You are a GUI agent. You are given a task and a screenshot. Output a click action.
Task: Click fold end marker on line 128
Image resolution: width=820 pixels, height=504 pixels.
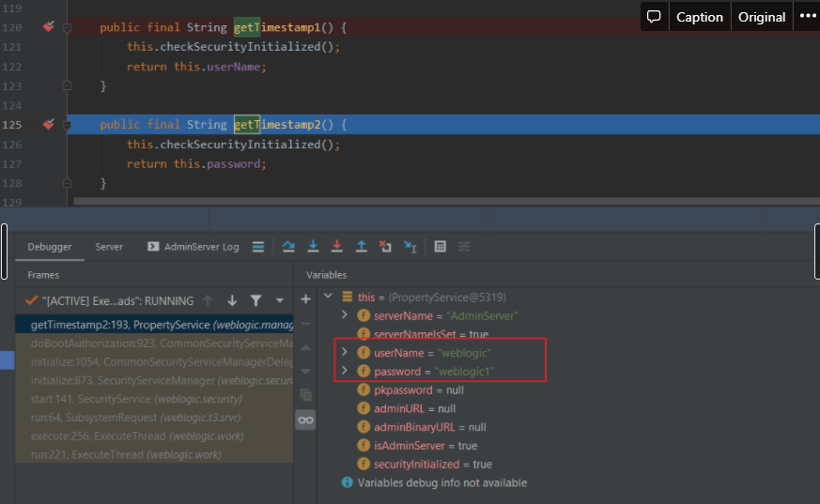(x=67, y=183)
